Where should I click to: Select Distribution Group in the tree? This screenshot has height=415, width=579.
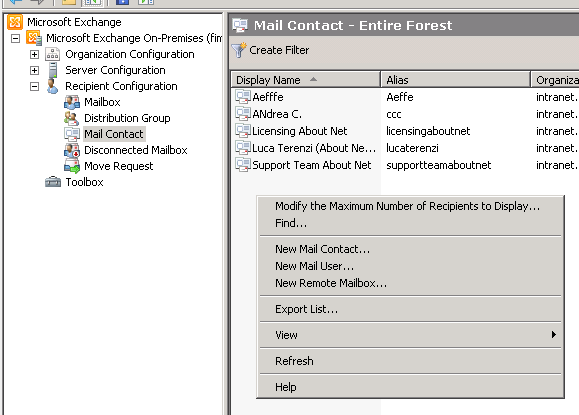pyautogui.click(x=127, y=118)
